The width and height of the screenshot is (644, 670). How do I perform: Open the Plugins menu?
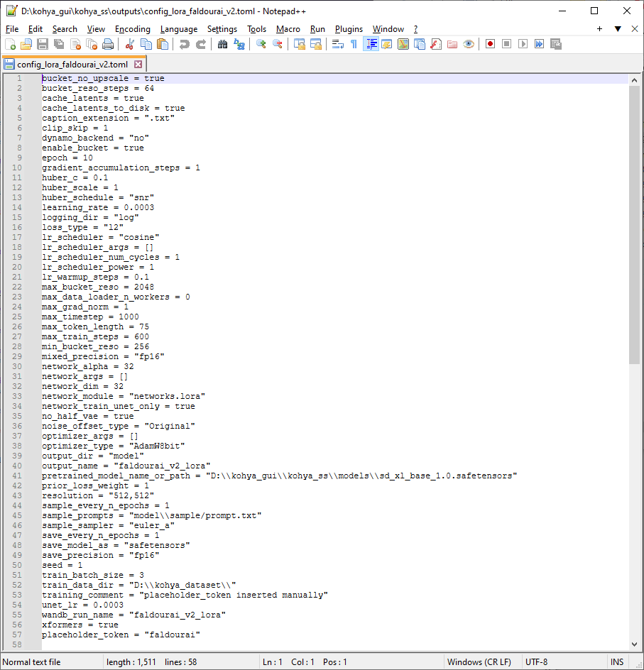tap(349, 29)
